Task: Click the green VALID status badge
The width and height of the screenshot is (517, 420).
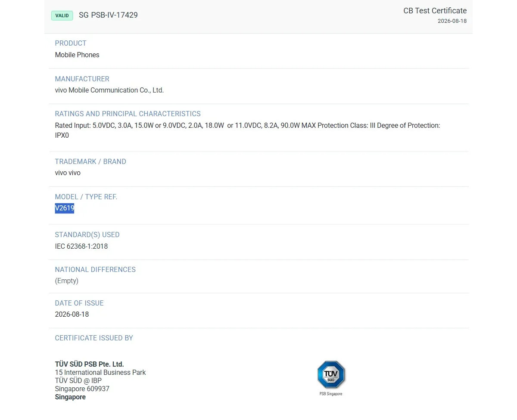Action: click(x=62, y=15)
